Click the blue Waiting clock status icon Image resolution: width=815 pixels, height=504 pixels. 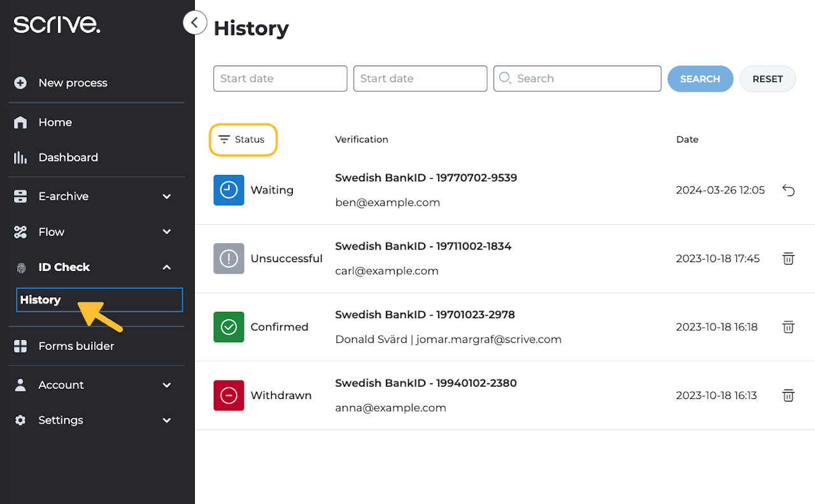coord(229,190)
